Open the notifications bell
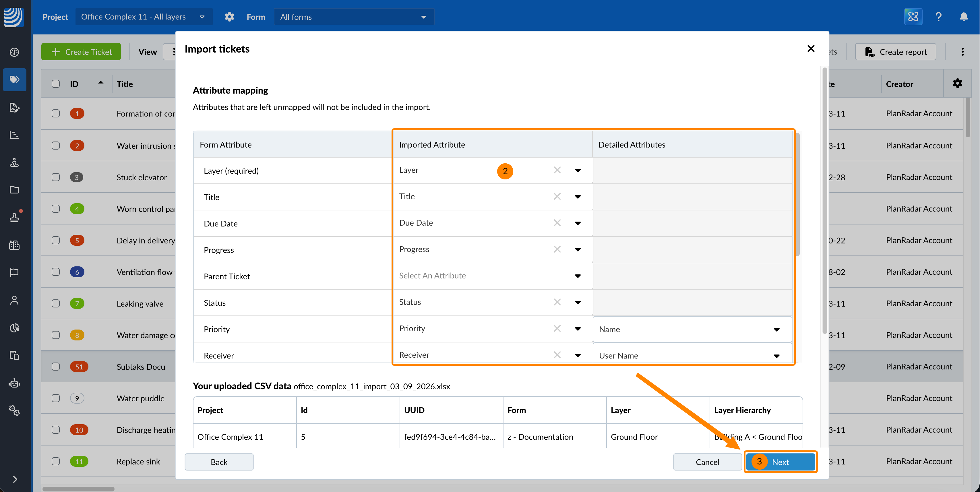The width and height of the screenshot is (980, 492). coord(963,17)
